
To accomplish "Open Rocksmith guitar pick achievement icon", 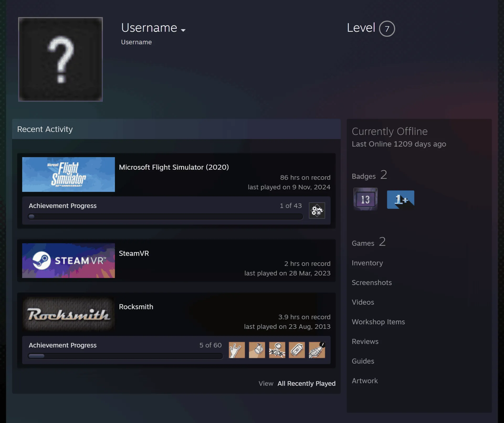I will click(x=297, y=350).
